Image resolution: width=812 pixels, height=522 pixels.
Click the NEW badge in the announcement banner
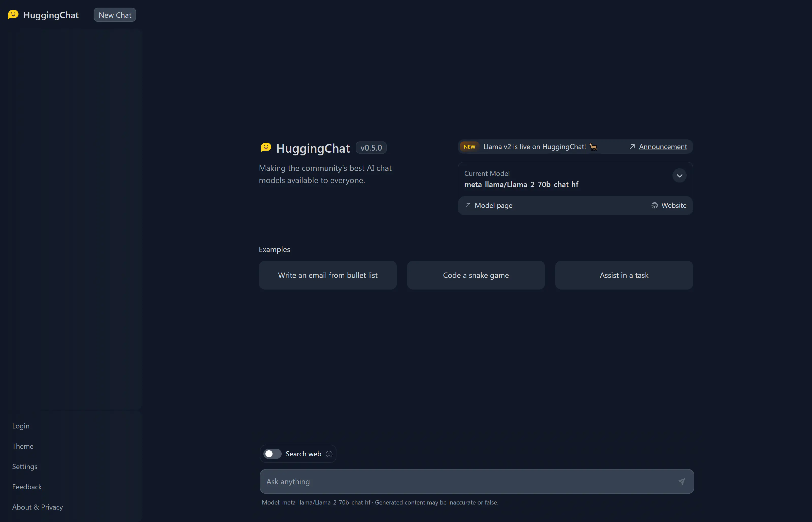click(x=469, y=147)
